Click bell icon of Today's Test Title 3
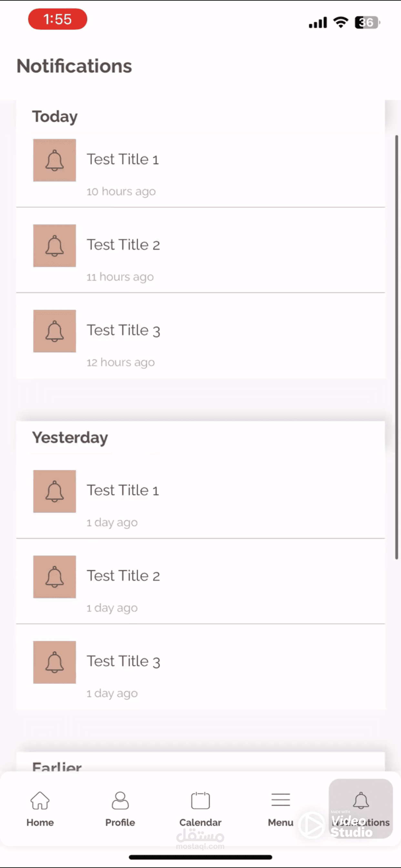 point(55,331)
